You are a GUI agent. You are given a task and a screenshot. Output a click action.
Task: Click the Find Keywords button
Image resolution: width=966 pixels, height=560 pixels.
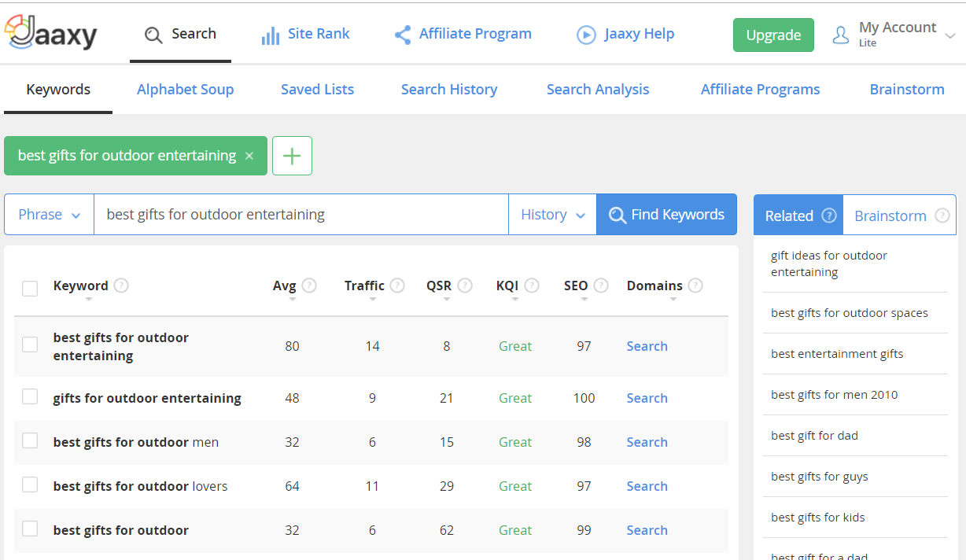click(666, 215)
